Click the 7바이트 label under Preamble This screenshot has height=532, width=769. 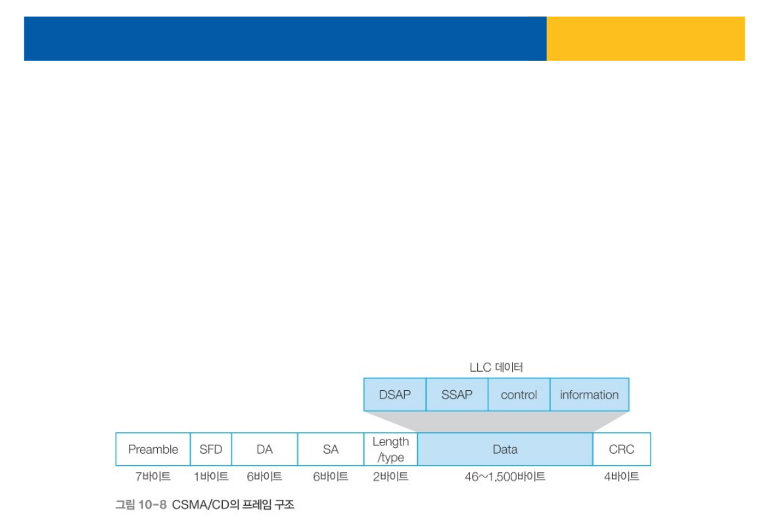coord(152,477)
